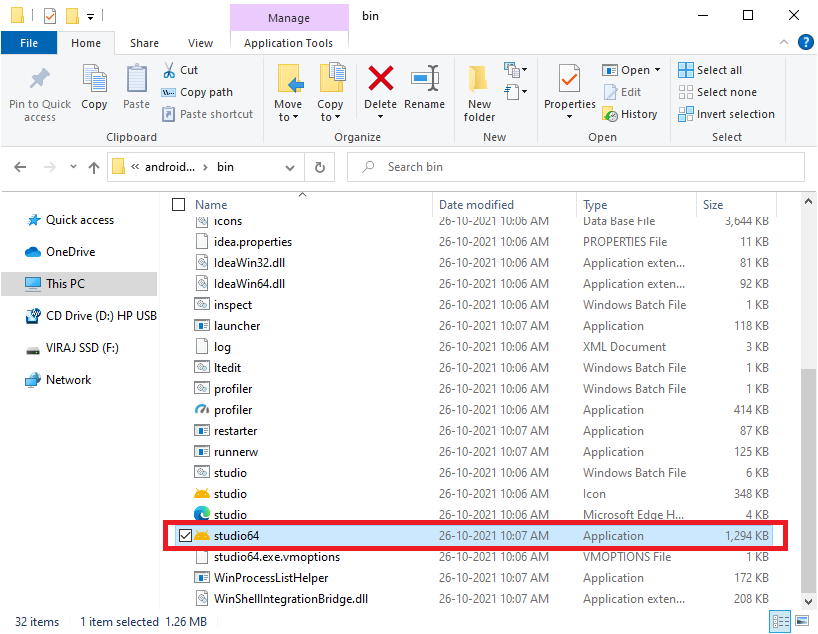Go back with the left arrow
This screenshot has width=818, height=634.
[x=20, y=167]
